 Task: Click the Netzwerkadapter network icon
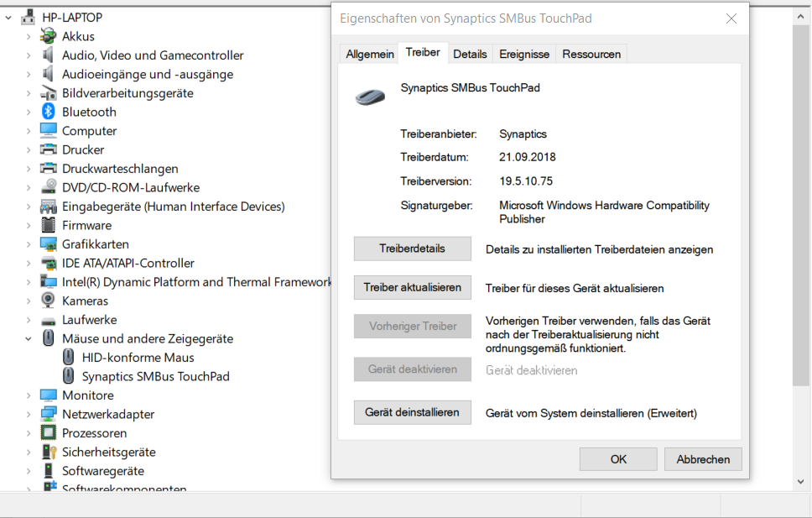(48, 414)
